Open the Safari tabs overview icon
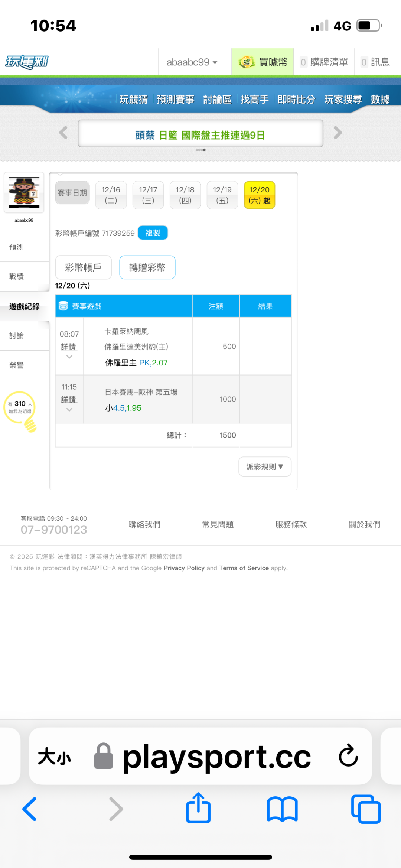This screenshot has width=401, height=868. 366,809
